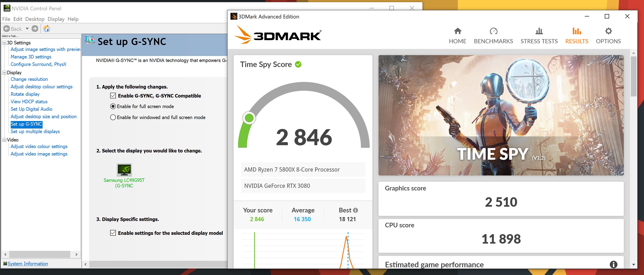The height and width of the screenshot is (275, 644).
Task: Open Configure Surround, PhysX
Action: pos(38,64)
